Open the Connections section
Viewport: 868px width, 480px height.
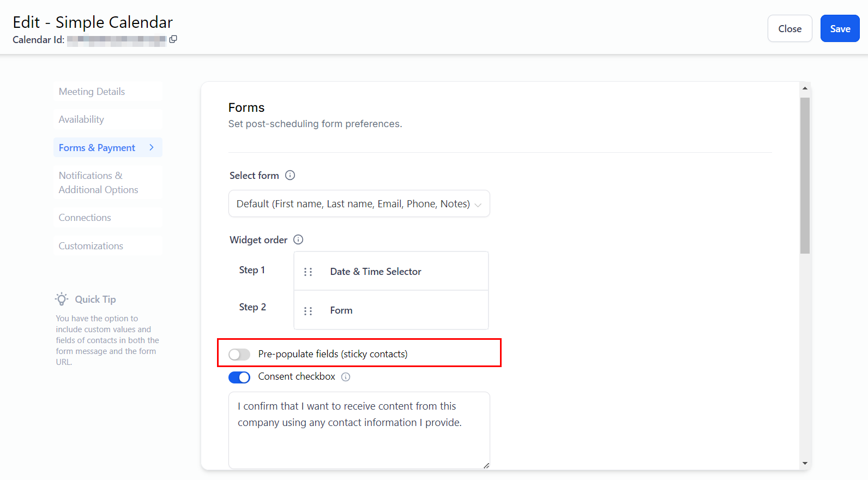click(85, 218)
